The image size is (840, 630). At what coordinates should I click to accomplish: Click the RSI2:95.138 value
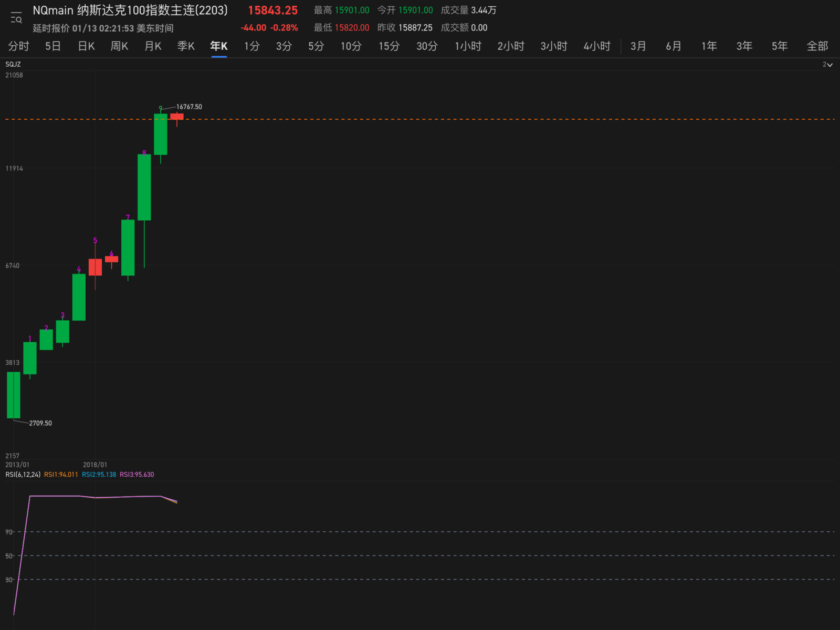coord(99,475)
